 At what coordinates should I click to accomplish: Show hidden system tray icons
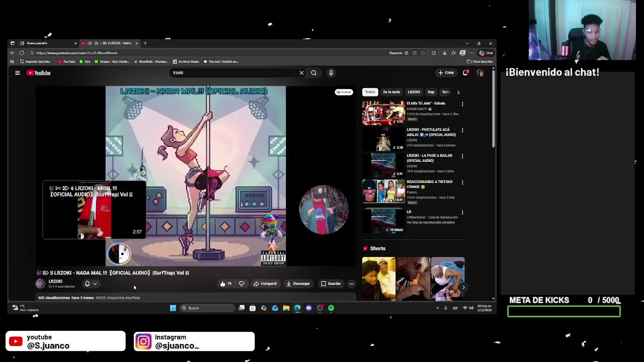click(x=437, y=308)
